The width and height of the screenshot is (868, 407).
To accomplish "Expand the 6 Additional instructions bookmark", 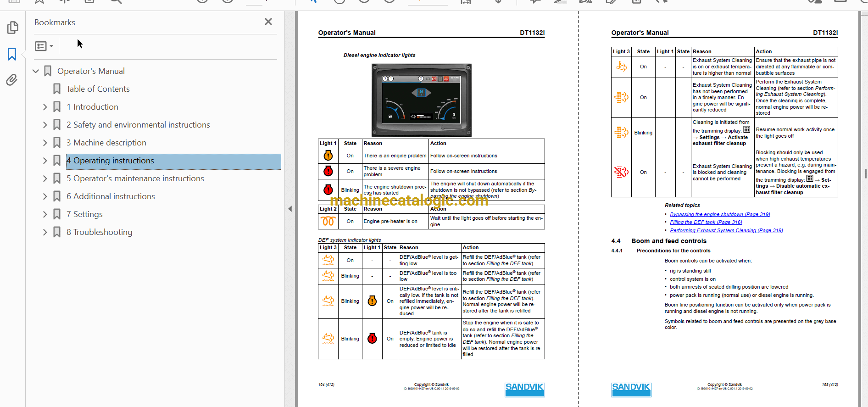I will pos(45,196).
